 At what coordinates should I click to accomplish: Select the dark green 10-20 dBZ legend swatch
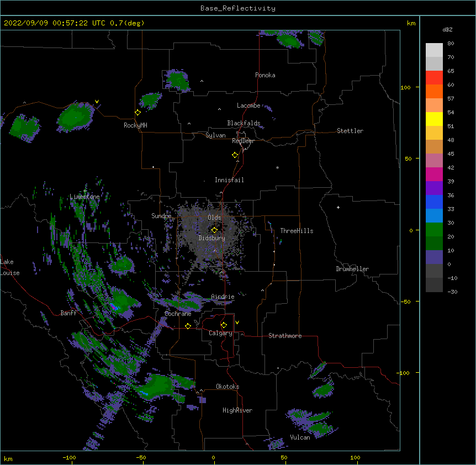434,244
